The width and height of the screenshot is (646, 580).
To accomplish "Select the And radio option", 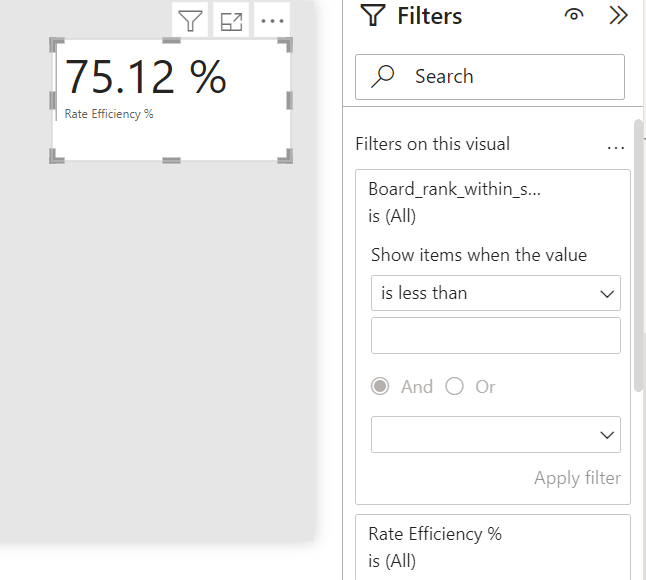I will (x=380, y=386).
